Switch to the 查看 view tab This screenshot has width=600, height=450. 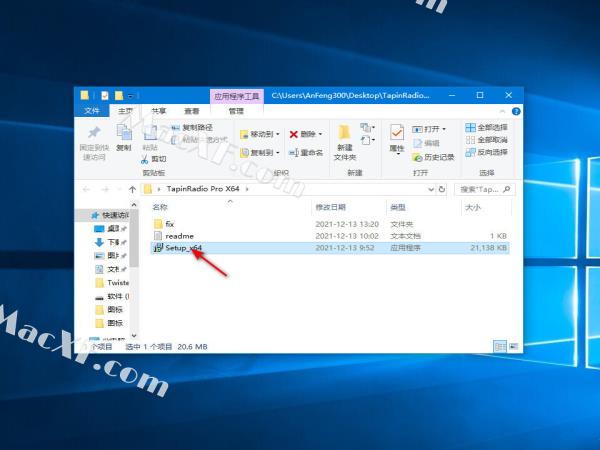pos(192,111)
